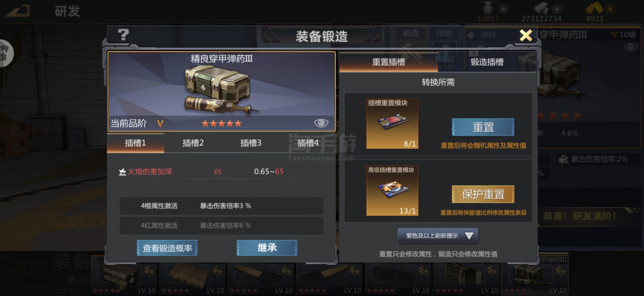
Task: Click the 继承 button
Action: tap(267, 248)
